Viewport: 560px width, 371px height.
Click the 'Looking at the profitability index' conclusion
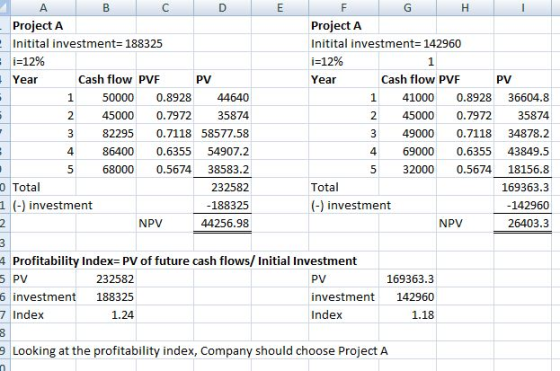[x=200, y=351]
